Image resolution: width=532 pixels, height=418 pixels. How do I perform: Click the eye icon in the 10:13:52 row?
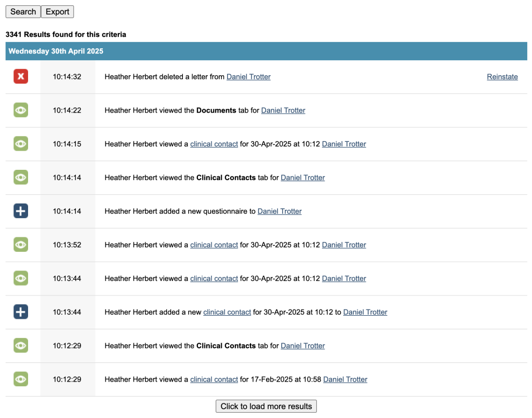[21, 245]
